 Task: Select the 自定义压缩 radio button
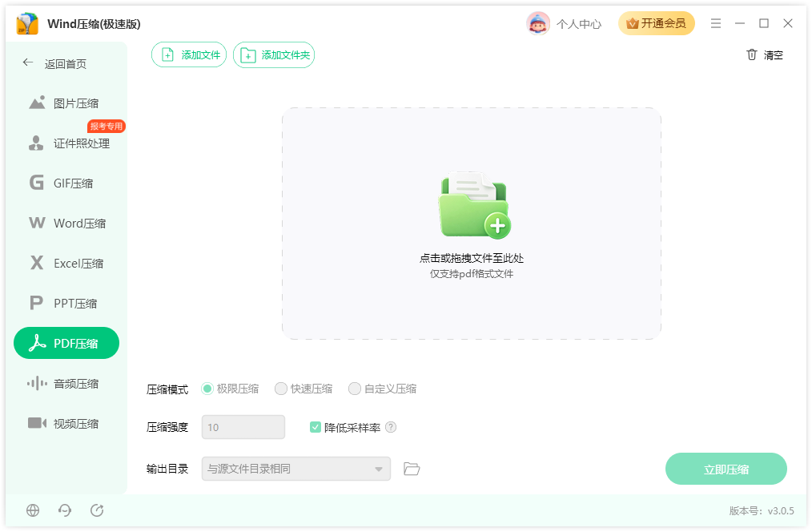point(354,389)
